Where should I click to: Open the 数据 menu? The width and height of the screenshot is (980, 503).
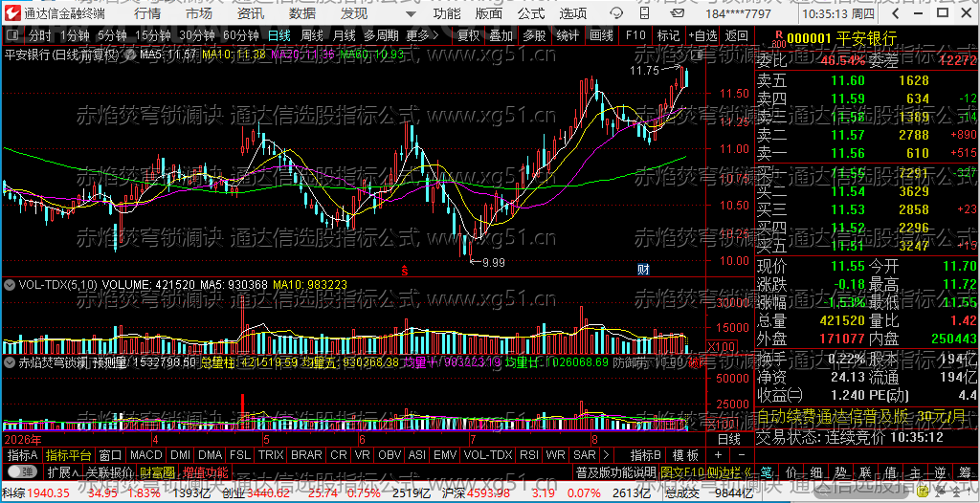click(x=302, y=13)
